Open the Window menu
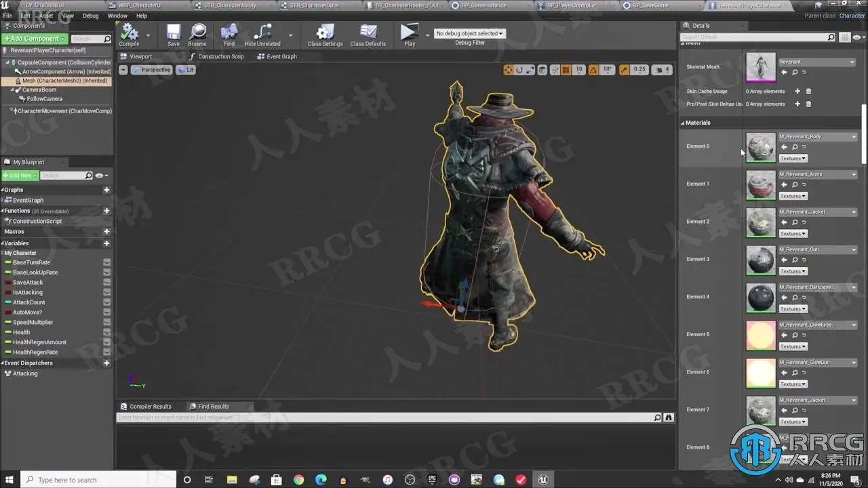The height and width of the screenshot is (488, 868). point(117,16)
